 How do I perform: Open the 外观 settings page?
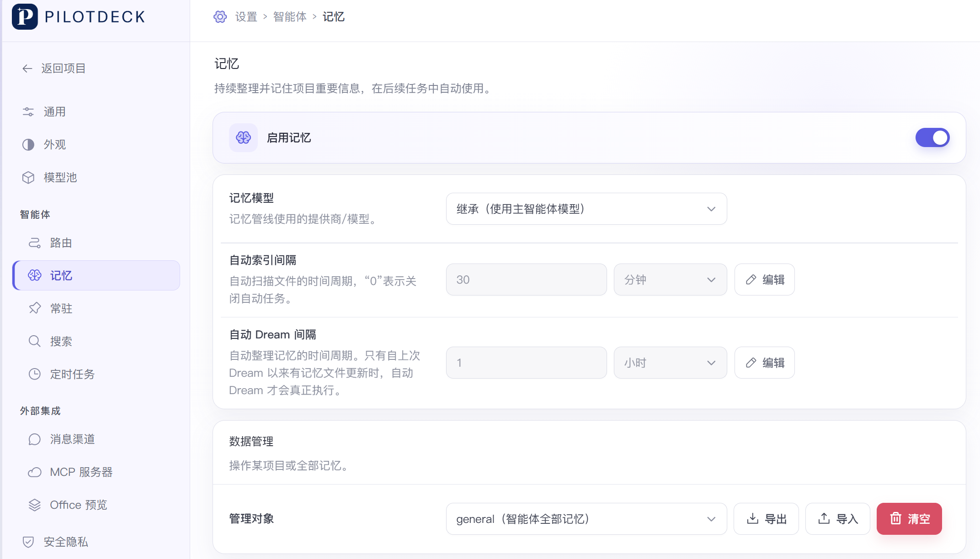(96, 145)
